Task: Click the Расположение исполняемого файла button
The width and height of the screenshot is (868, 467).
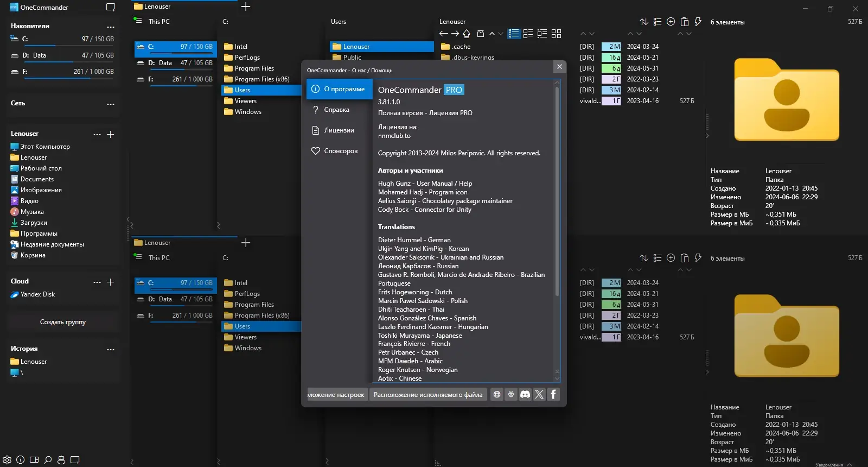Action: pos(428,394)
